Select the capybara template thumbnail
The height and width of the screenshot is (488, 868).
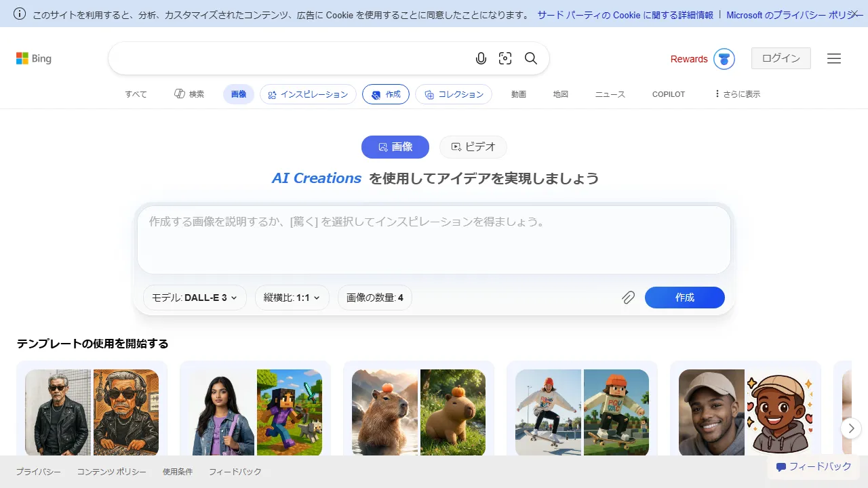pyautogui.click(x=418, y=412)
